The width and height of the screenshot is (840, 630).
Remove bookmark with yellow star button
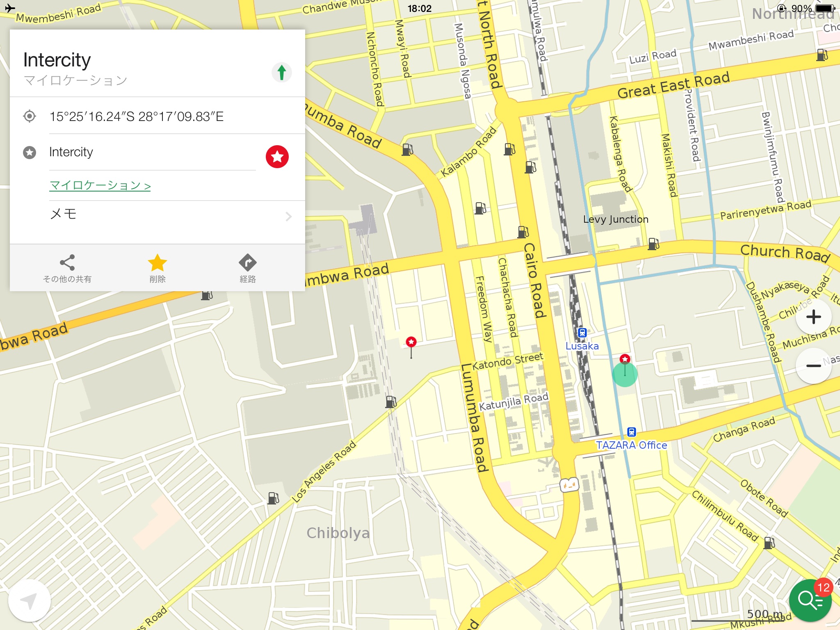[x=157, y=263]
